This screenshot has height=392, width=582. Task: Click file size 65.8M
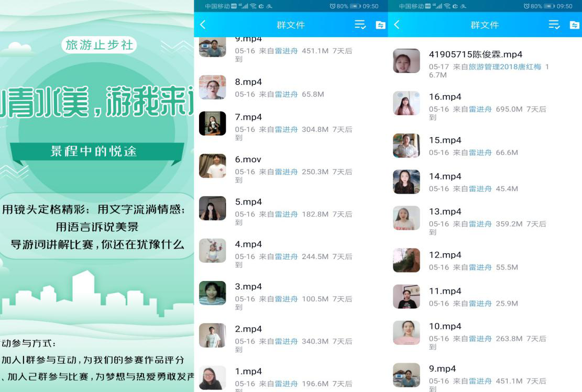coord(313,94)
